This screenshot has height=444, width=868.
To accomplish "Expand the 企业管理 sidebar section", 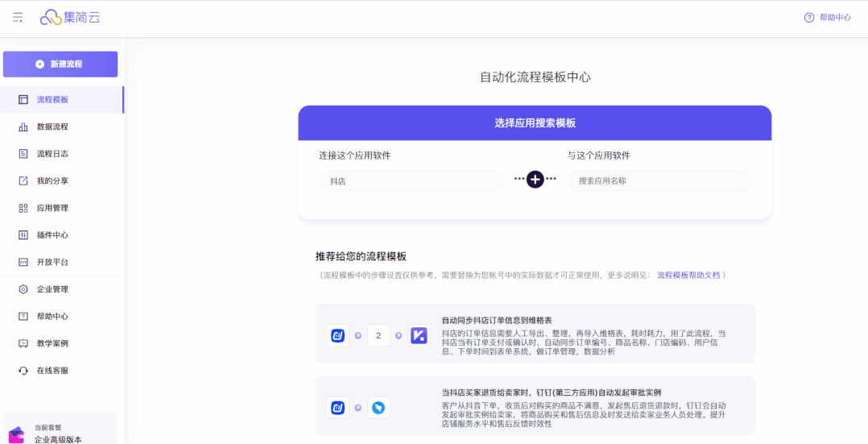I will coord(52,289).
